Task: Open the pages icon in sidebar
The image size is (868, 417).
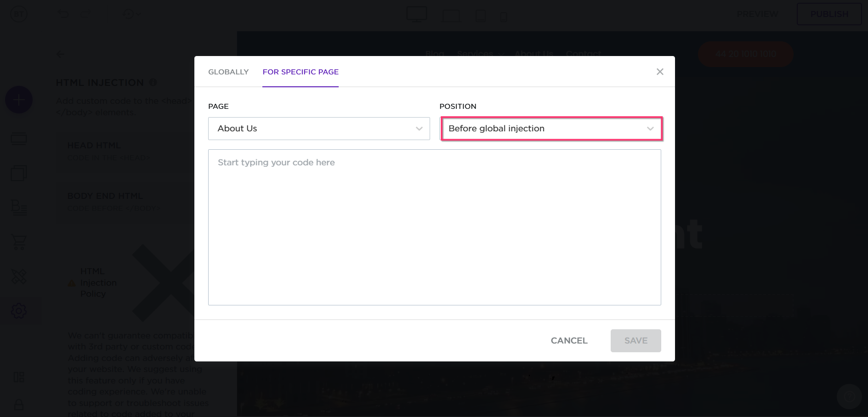Action: coord(19,173)
